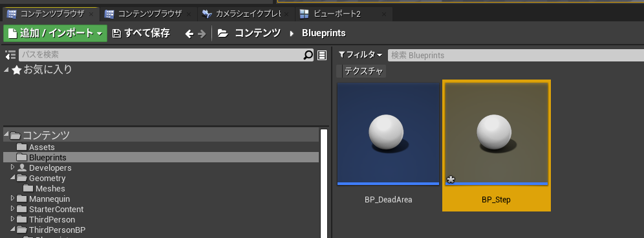
Task: Click the StarterContent folder icon
Action: pos(22,209)
